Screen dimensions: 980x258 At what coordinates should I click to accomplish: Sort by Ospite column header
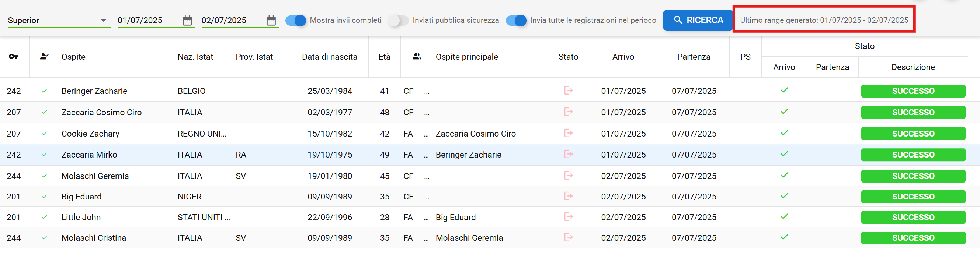(73, 57)
